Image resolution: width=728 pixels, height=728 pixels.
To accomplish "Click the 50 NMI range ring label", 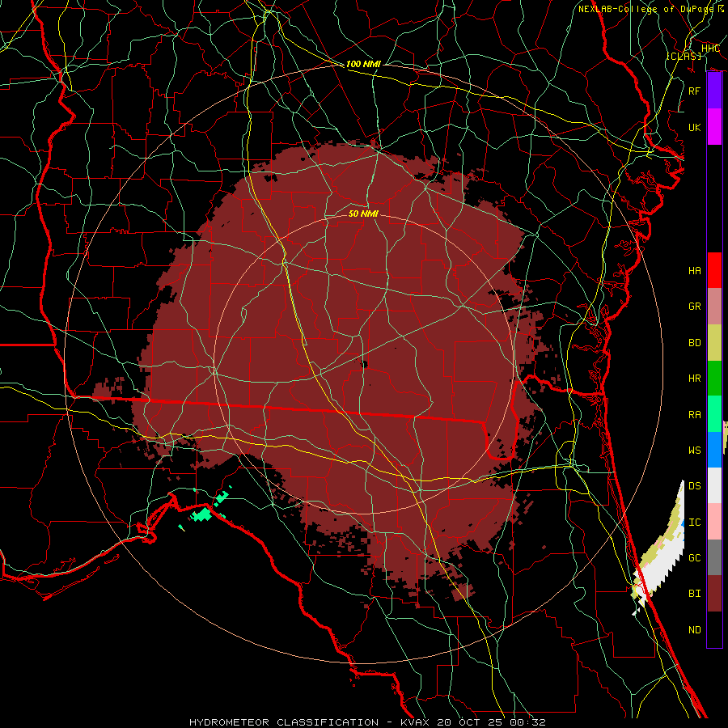I will pos(363,214).
